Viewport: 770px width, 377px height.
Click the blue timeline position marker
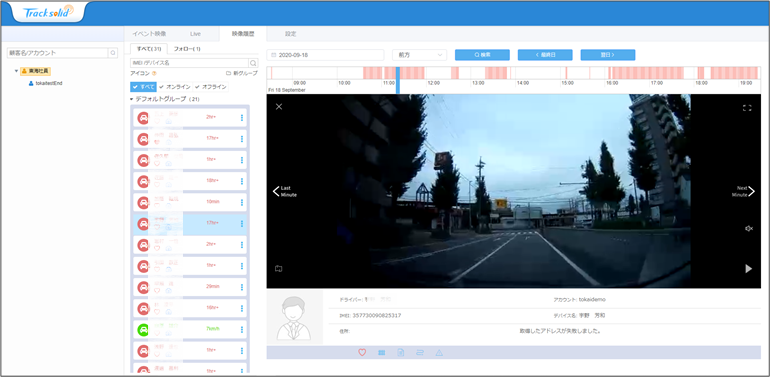pos(398,80)
